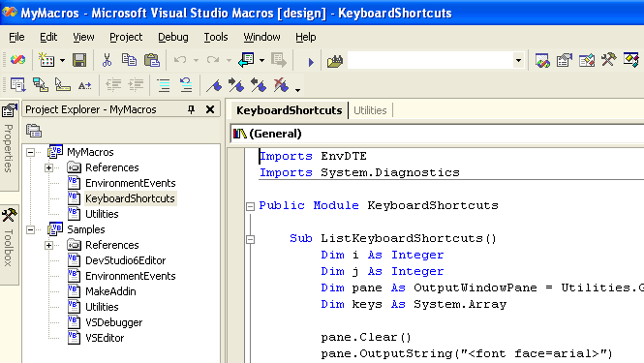Open Properties Window from the toolbar icon

[x=565, y=60]
